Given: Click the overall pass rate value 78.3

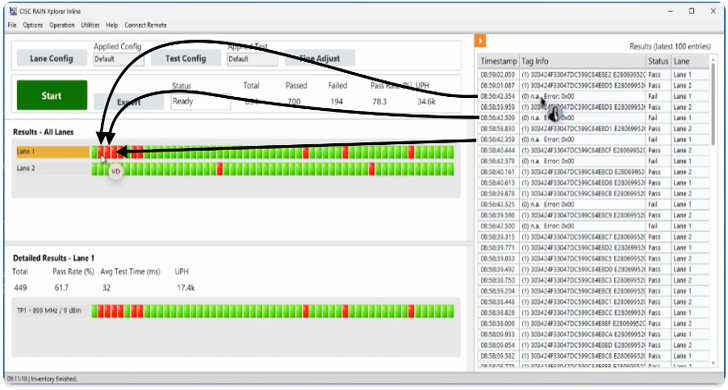Looking at the screenshot, I should coord(379,102).
